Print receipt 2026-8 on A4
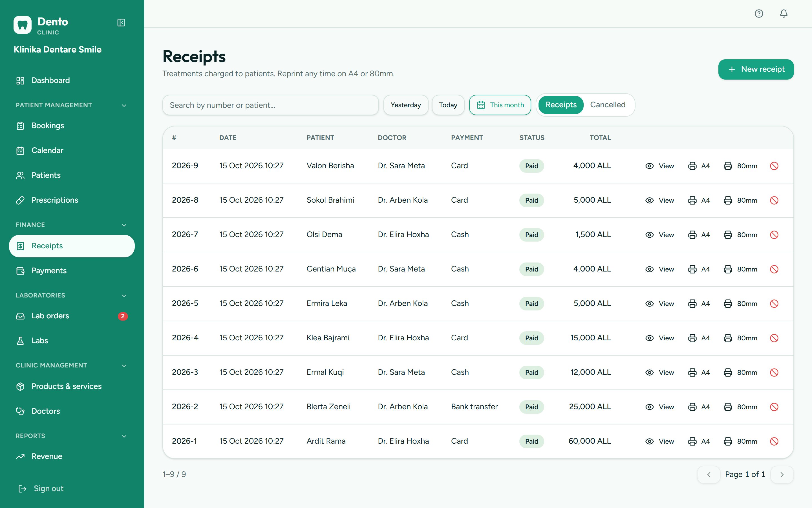 tap(699, 200)
